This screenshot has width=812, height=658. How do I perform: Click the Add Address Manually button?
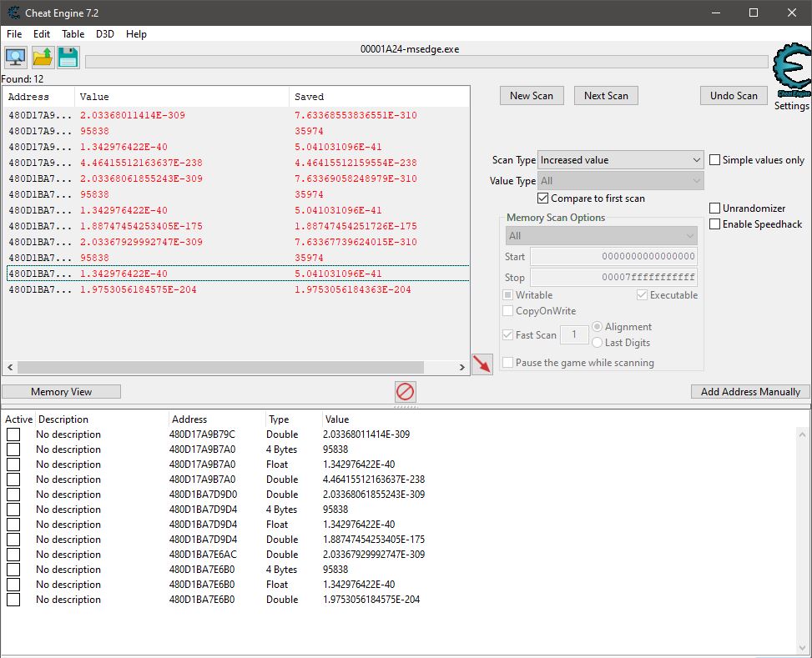point(749,392)
